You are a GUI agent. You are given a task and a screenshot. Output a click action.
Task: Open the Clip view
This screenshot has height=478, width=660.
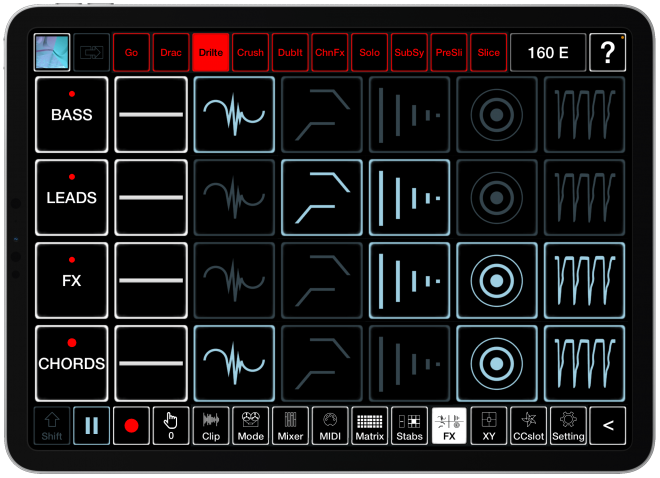pos(211,425)
